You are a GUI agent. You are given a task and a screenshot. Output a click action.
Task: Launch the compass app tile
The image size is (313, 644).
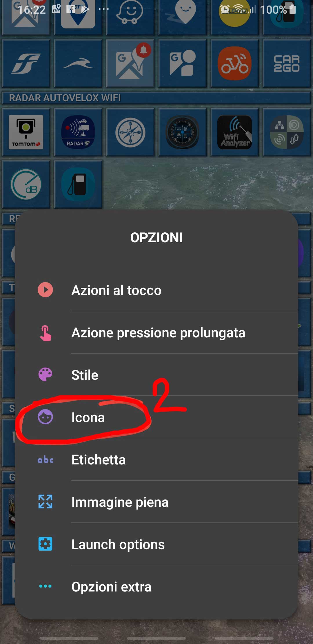[x=130, y=132]
